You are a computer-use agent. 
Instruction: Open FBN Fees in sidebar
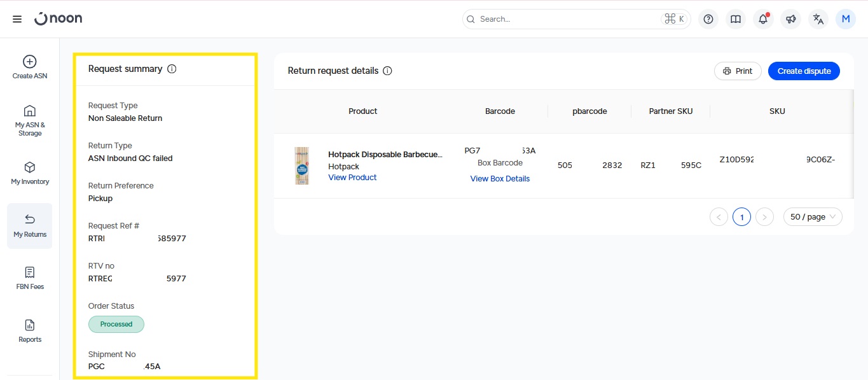click(x=30, y=278)
